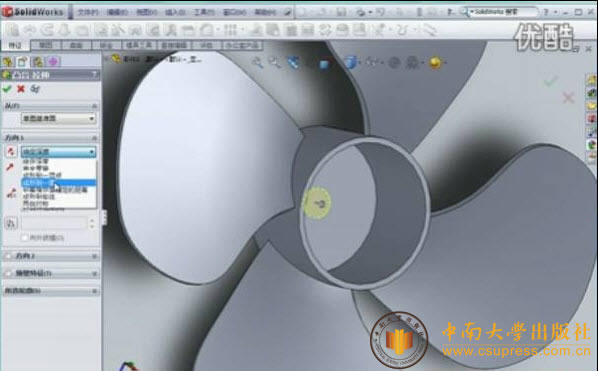Screen dimensions: 598x371
Task: Click the Zoom to Fit magnifier
Action: [257, 62]
